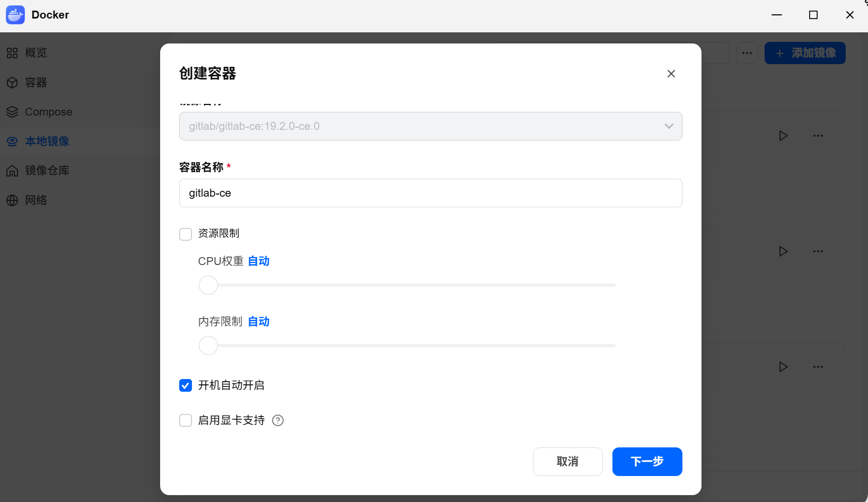
Task: Close the 创建容器 dialog with X icon
Action: coord(671,74)
